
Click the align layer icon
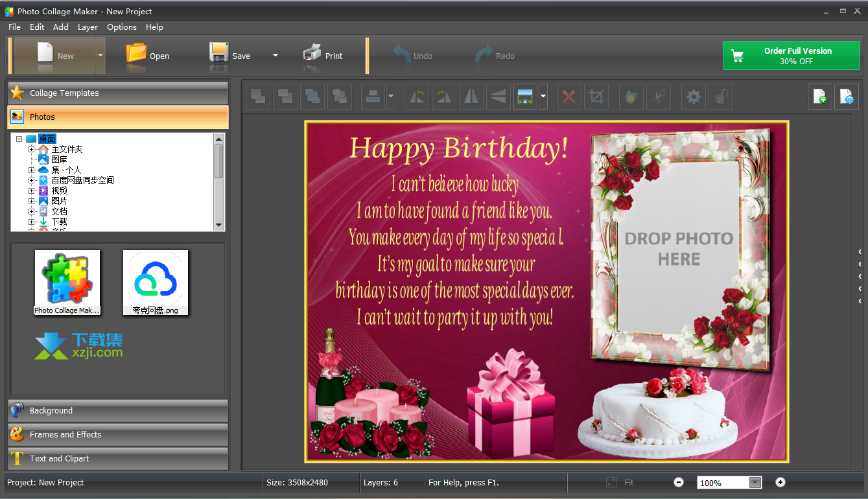coord(373,97)
